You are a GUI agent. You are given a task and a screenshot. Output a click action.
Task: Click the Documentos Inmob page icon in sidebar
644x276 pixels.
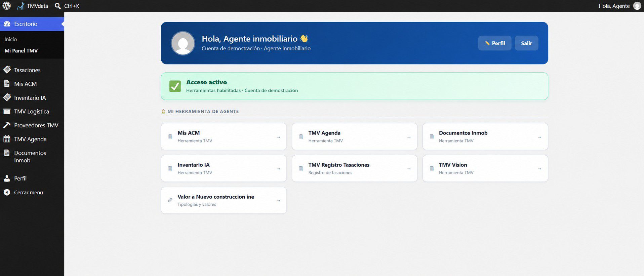(x=7, y=153)
